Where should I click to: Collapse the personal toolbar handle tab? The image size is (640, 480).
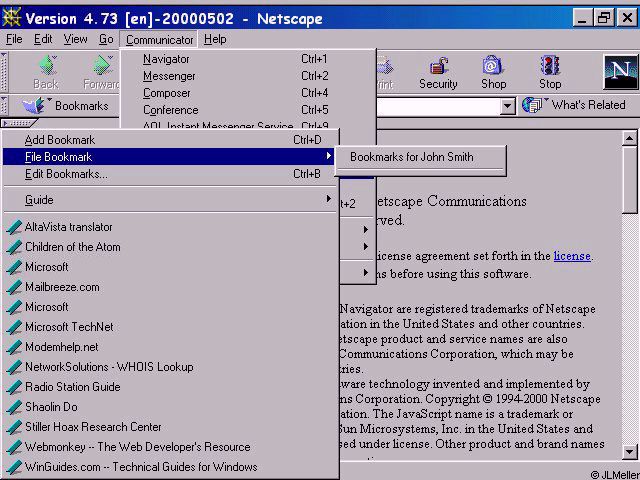[x=19, y=123]
